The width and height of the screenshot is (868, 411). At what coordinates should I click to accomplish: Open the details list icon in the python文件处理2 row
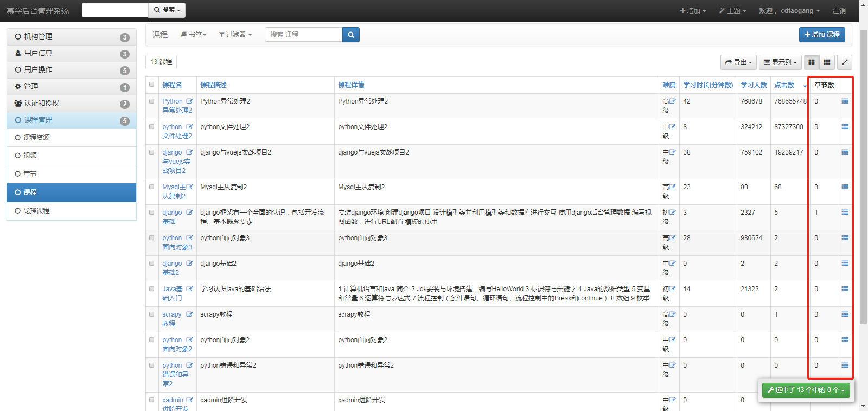(x=845, y=127)
